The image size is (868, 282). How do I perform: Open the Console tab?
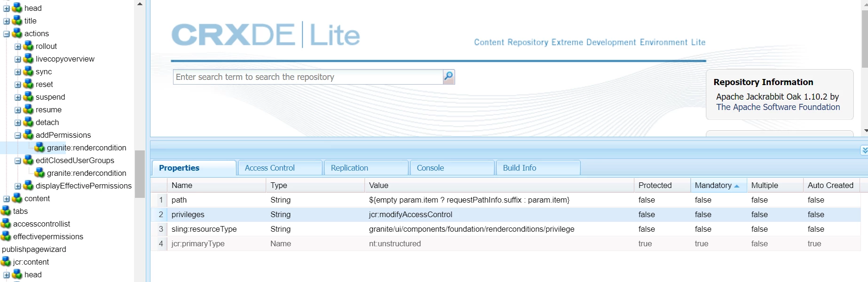coord(452,168)
